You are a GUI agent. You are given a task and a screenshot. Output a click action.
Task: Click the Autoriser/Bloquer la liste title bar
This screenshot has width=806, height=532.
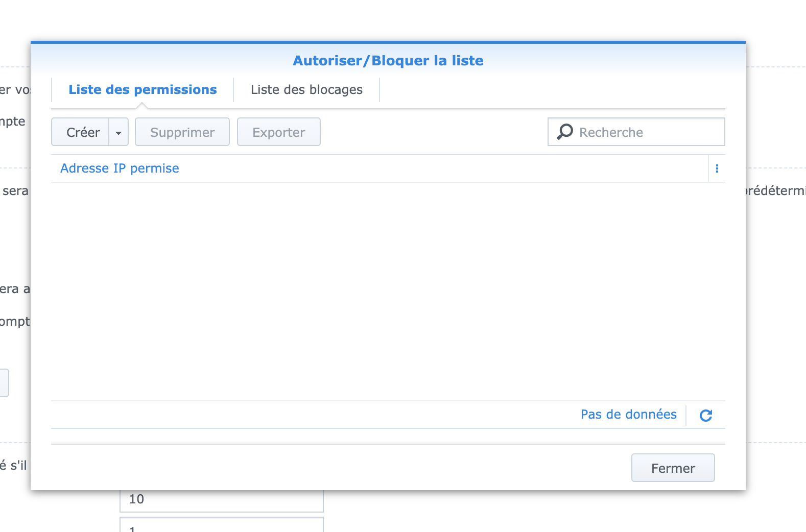(388, 60)
